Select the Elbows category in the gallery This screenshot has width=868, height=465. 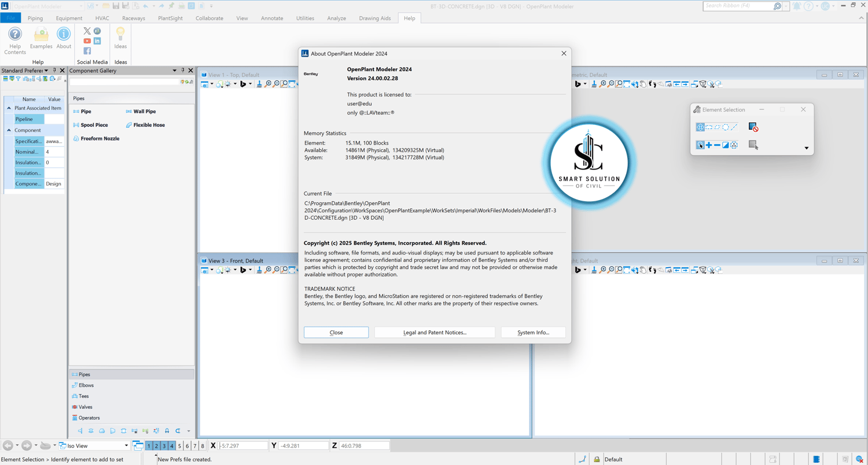click(x=83, y=385)
